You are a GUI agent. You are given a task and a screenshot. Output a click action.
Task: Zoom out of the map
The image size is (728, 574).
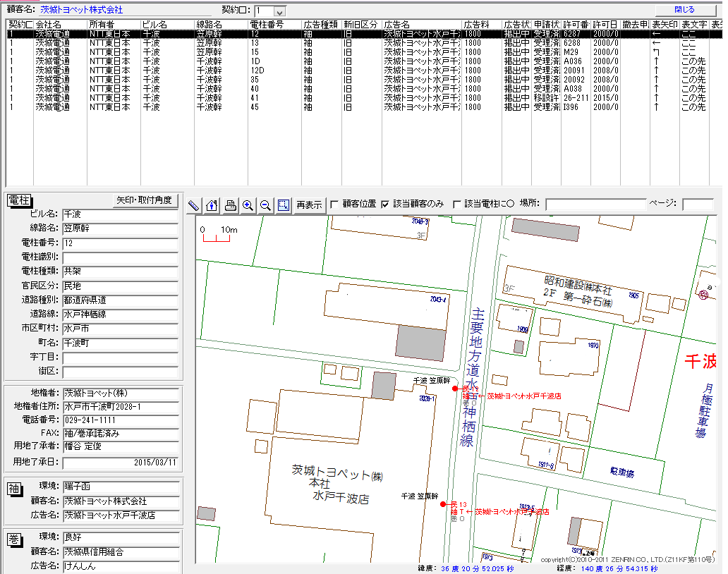point(265,205)
